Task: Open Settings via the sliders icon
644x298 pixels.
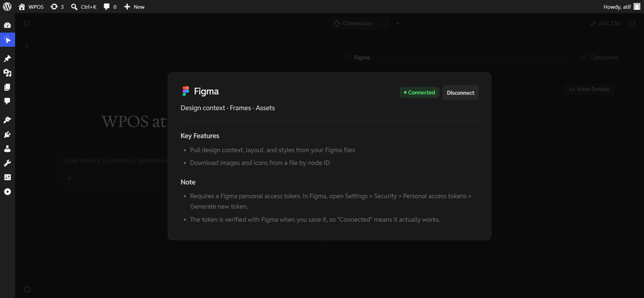Action: pos(7,177)
